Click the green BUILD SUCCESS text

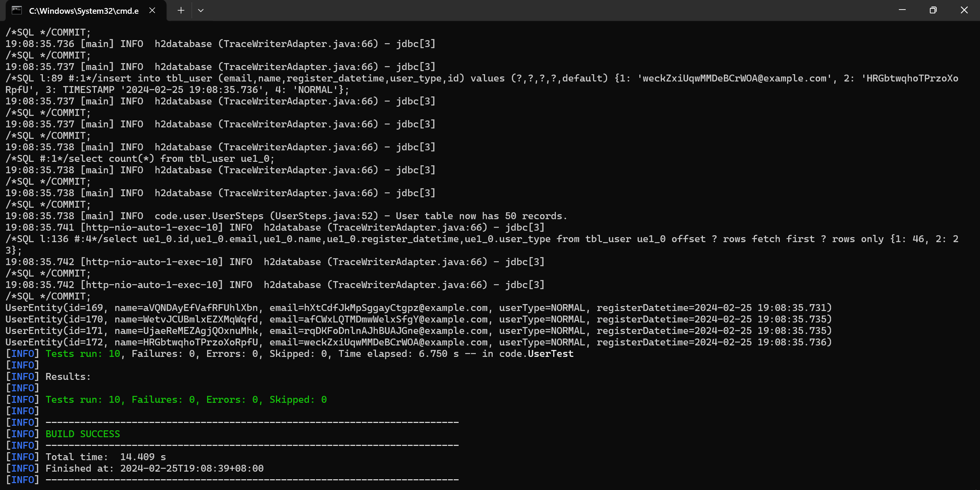pos(83,434)
